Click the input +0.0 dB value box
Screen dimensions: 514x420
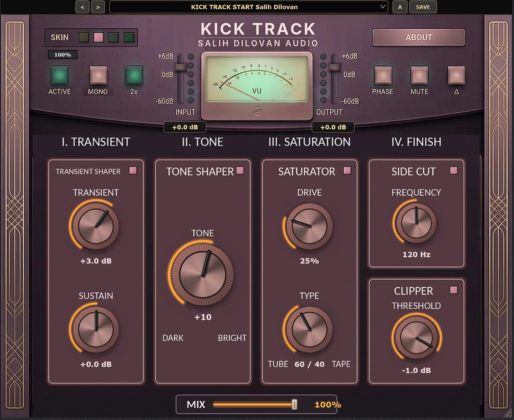[185, 127]
